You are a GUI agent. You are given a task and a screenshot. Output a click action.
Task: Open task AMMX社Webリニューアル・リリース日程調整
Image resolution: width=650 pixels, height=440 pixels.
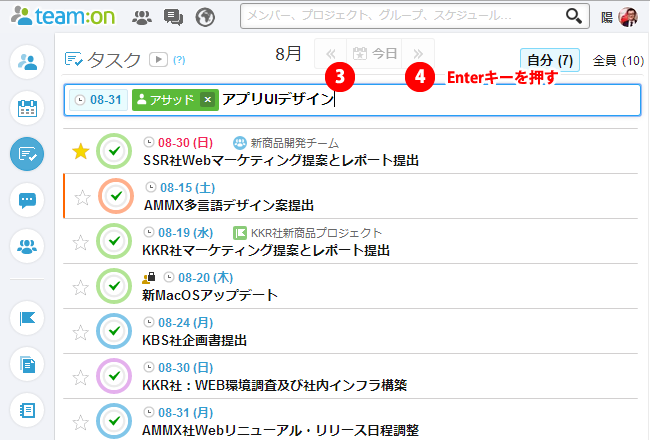click(x=280, y=430)
